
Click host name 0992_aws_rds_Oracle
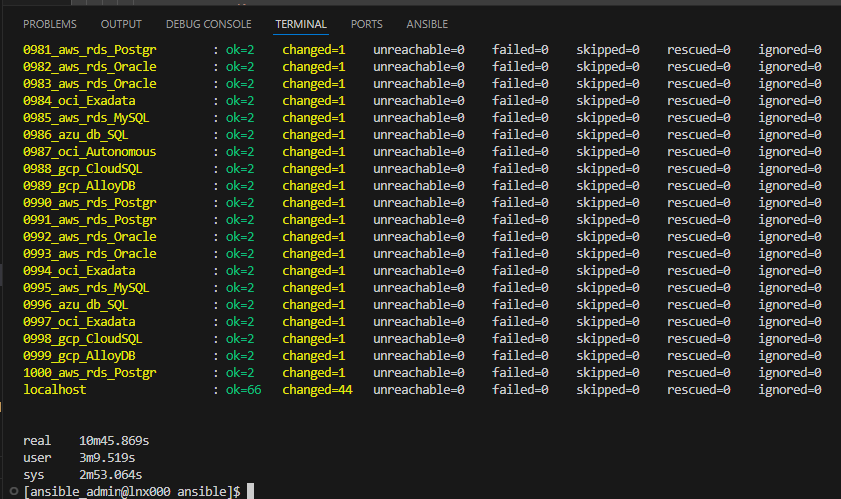point(90,237)
